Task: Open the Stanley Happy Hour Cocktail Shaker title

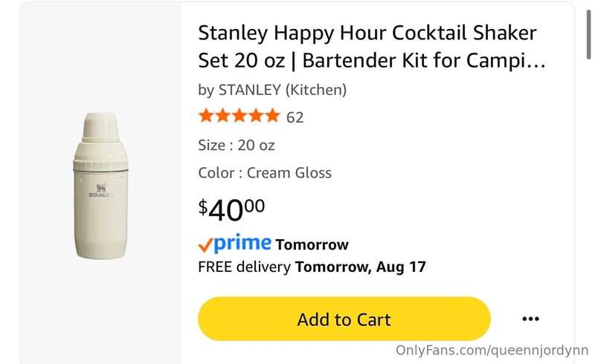Action: coord(372,46)
